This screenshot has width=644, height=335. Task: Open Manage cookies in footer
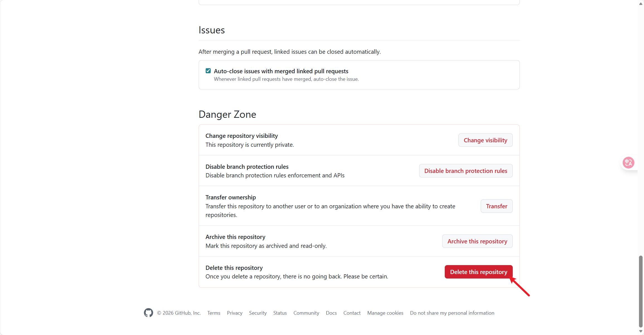pos(385,313)
